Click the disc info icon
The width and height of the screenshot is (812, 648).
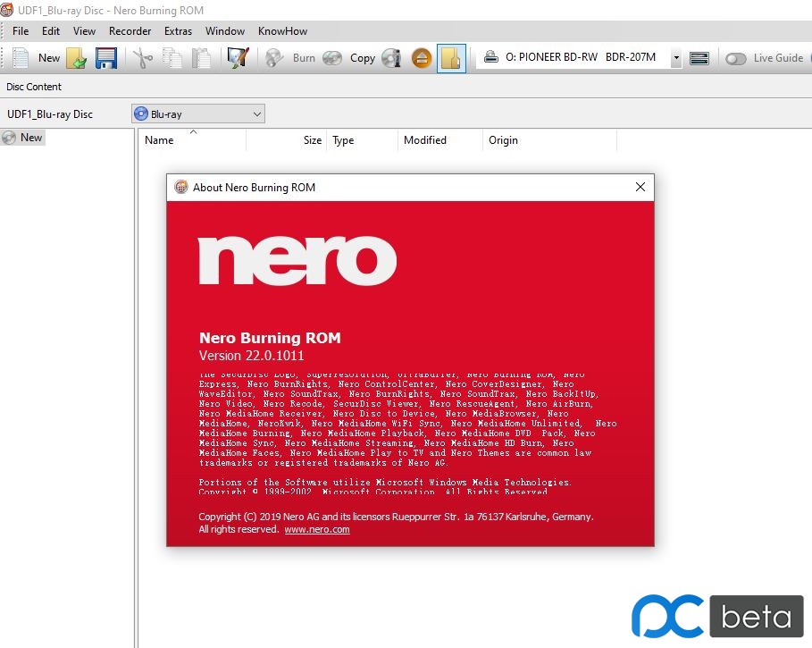(x=390, y=58)
